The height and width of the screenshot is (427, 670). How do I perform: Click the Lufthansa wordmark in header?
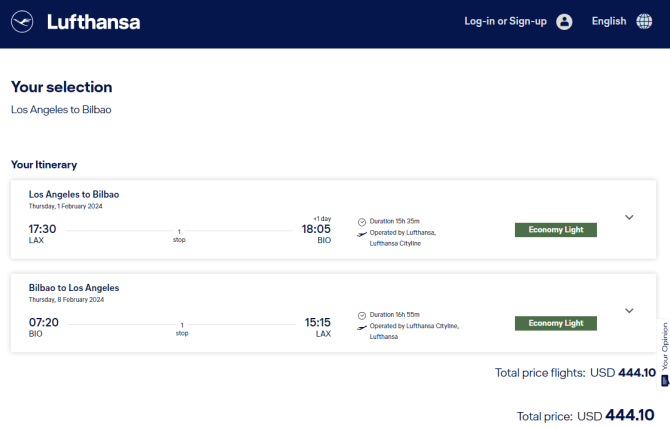(94, 22)
